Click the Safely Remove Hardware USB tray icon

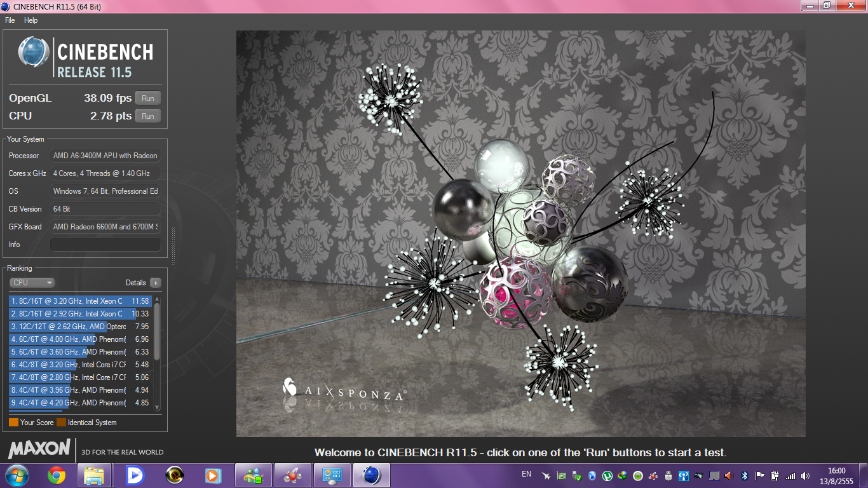click(x=668, y=475)
